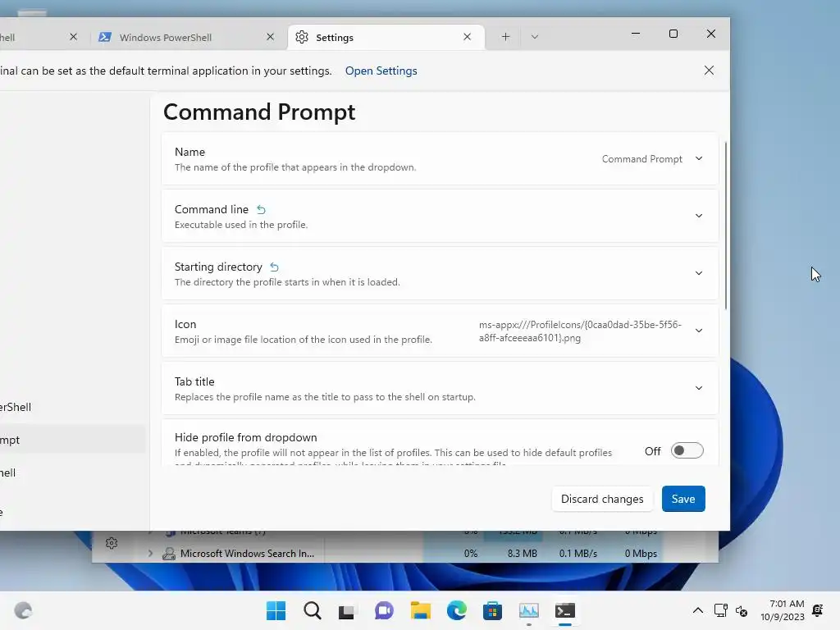Click the Open Settings link
The height and width of the screenshot is (630, 840).
click(x=381, y=71)
